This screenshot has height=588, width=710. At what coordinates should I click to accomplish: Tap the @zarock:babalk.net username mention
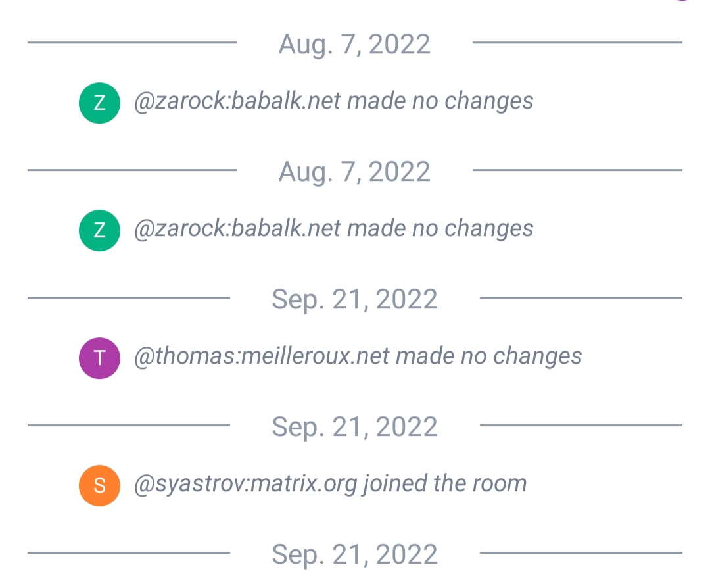coord(237,101)
